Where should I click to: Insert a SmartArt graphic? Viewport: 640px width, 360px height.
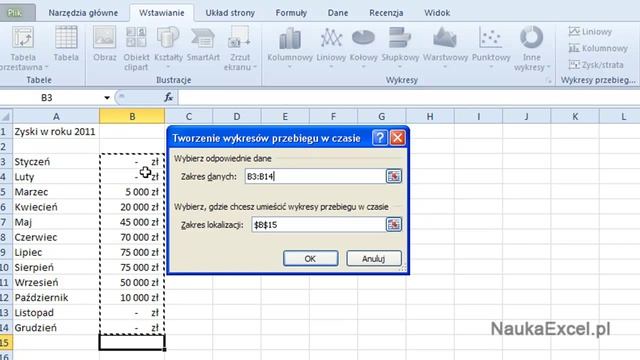(203, 44)
